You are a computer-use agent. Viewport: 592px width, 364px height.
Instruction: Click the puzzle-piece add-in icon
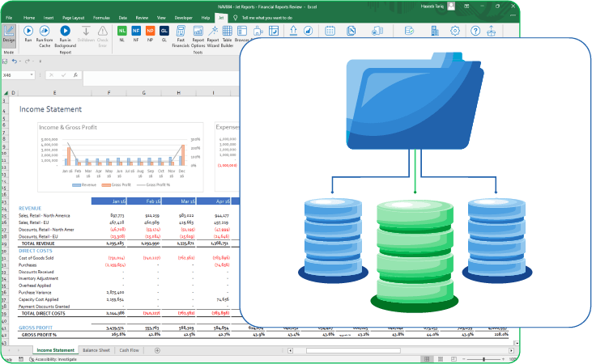pos(258,31)
